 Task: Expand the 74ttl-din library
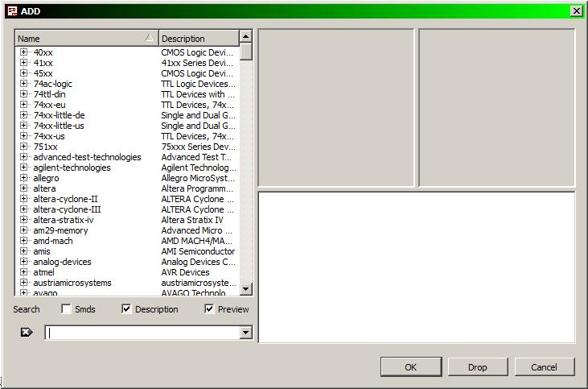point(23,94)
